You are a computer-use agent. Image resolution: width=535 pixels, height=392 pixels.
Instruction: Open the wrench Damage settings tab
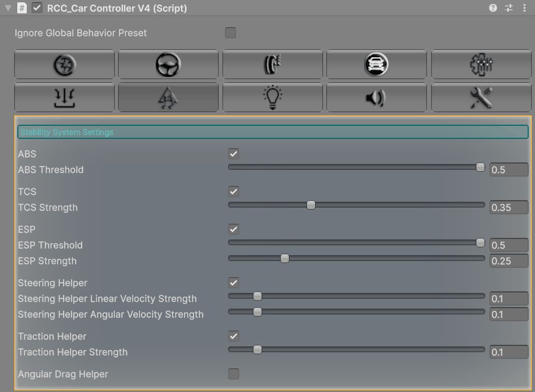pyautogui.click(x=481, y=97)
